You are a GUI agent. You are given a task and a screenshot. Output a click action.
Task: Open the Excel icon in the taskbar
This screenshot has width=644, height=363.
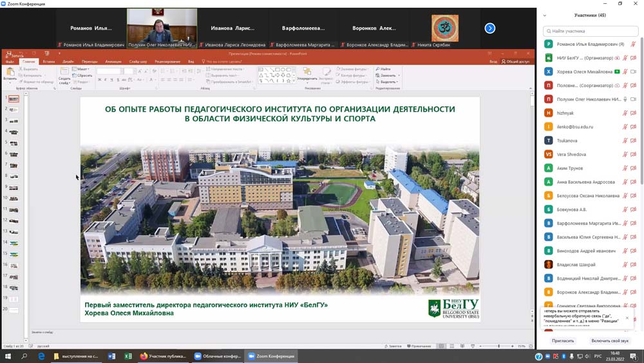coord(128,356)
